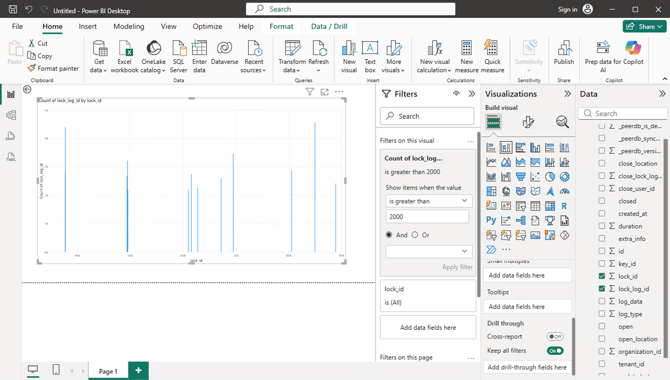670x380 pixels.
Task: Open the chart's More options ellipsis
Action: tap(339, 91)
